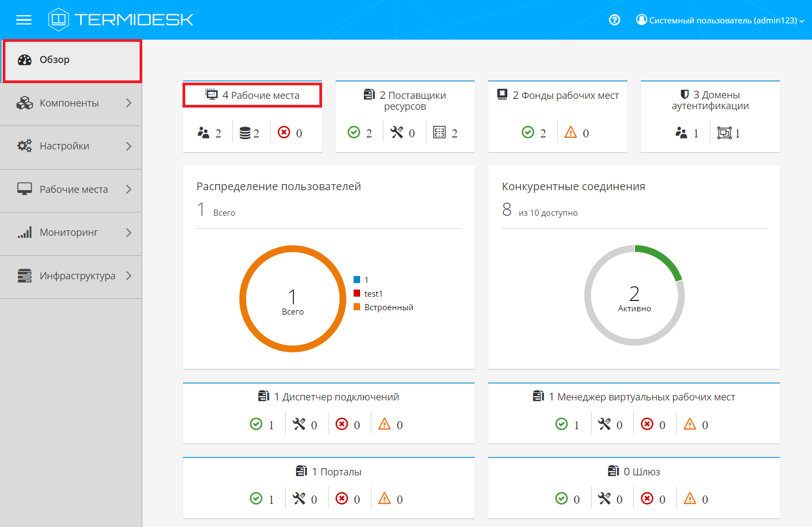Open the admin123 user dropdown
The image size is (812, 527).
click(720, 20)
